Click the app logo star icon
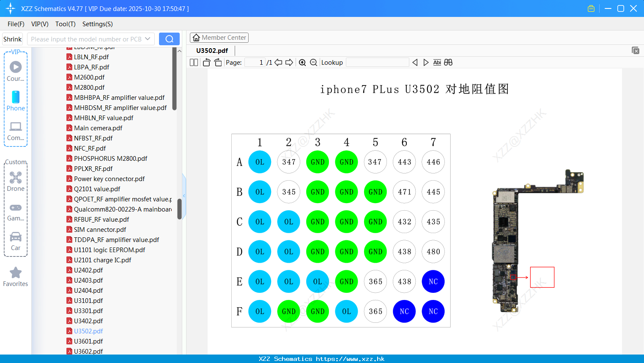The height and width of the screenshot is (363, 644). (11, 8)
